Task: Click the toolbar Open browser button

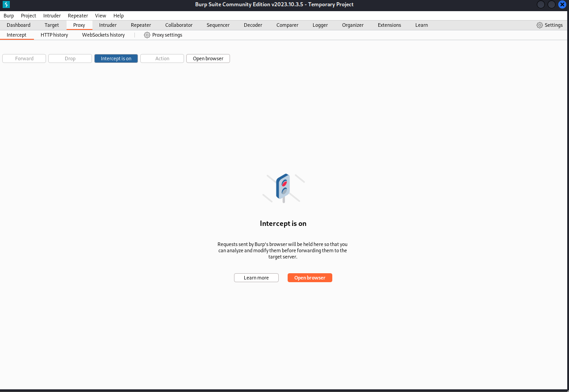Action: tap(208, 58)
